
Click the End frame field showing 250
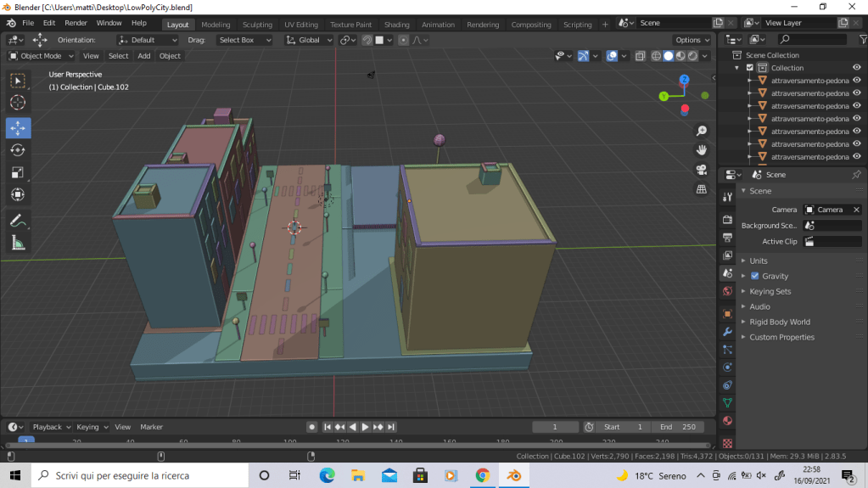(678, 427)
